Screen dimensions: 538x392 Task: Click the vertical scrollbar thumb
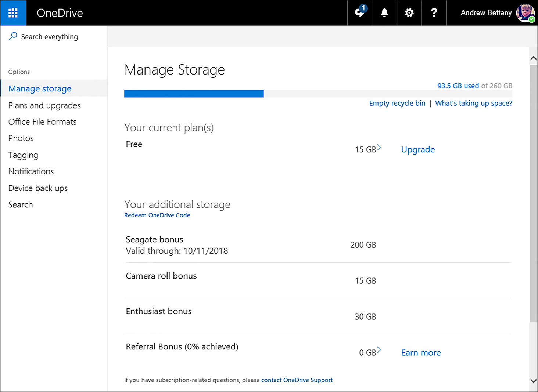[534, 193]
